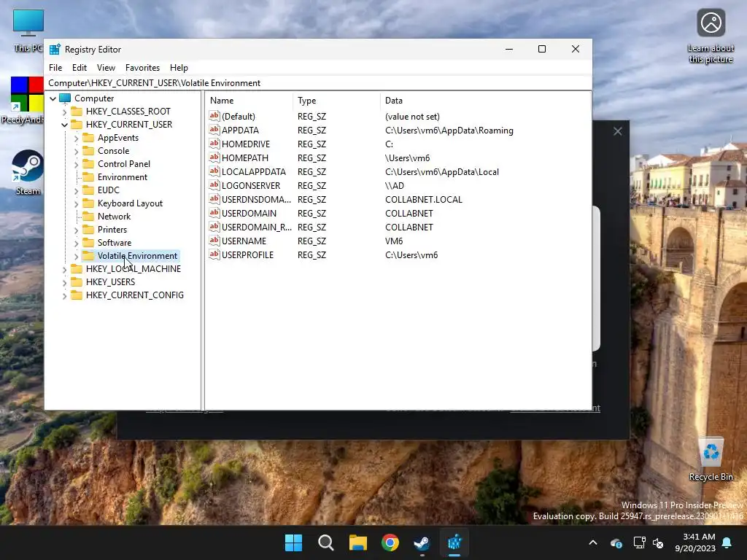Expand the Printers key chevron
Image resolution: width=747 pixels, height=560 pixels.
[76, 230]
